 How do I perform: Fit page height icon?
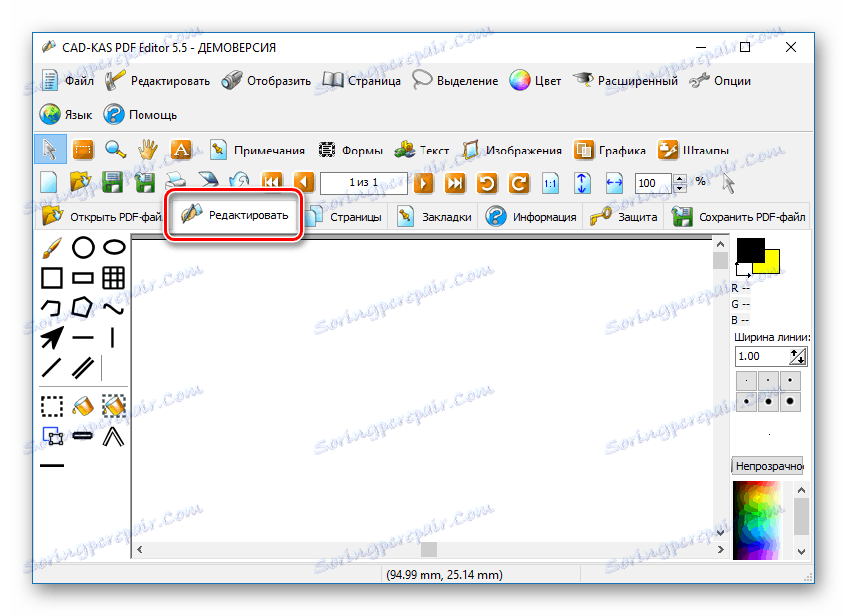click(582, 183)
